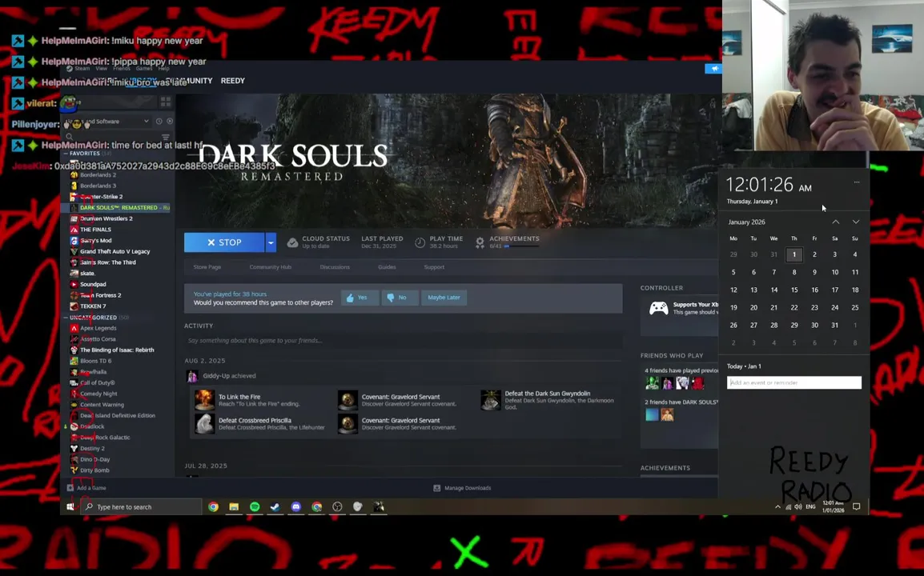Click the achievements gear icon
This screenshot has height=576, width=924.
coord(480,242)
